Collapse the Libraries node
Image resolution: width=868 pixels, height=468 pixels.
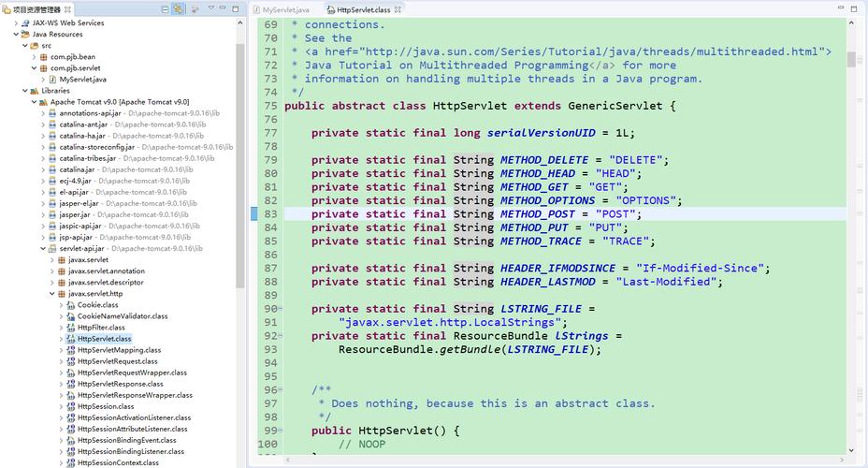click(25, 91)
